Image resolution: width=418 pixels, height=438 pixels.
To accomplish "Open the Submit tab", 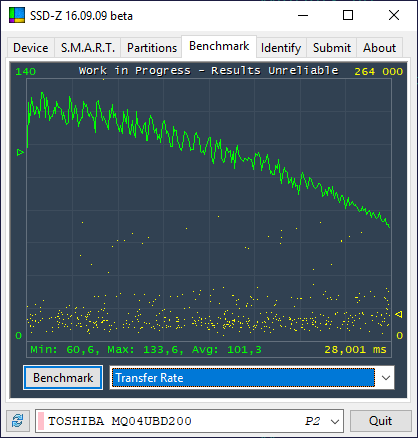I will (x=332, y=48).
